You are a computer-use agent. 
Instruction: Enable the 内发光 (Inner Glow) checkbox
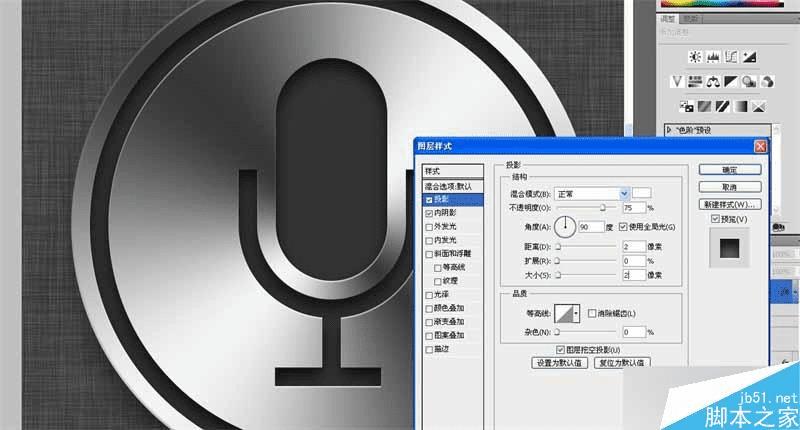429,240
